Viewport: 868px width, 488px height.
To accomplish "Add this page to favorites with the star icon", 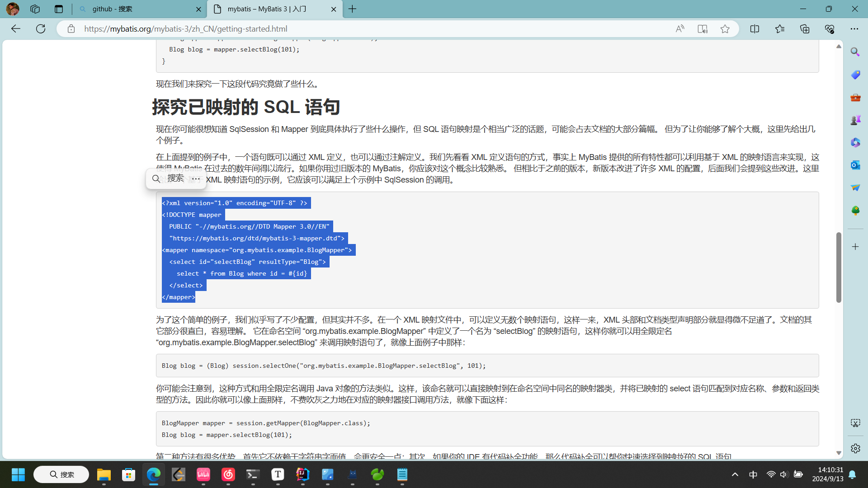I will coord(725,29).
